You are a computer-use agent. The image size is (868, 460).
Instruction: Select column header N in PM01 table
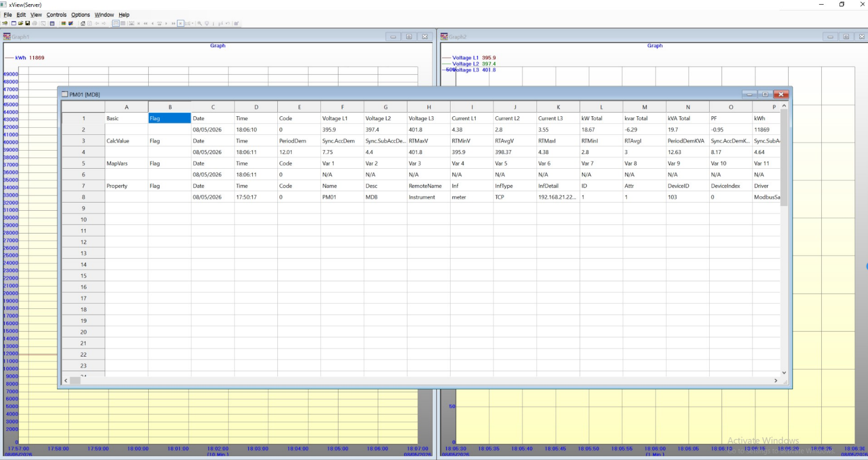point(688,107)
